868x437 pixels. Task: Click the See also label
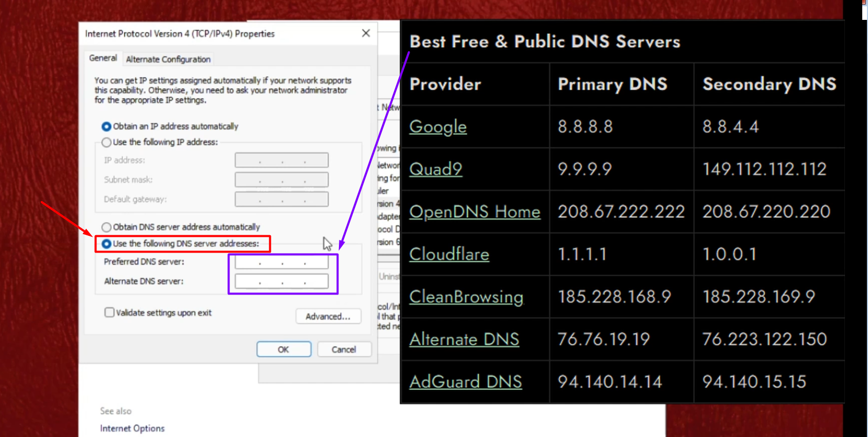pos(116,411)
